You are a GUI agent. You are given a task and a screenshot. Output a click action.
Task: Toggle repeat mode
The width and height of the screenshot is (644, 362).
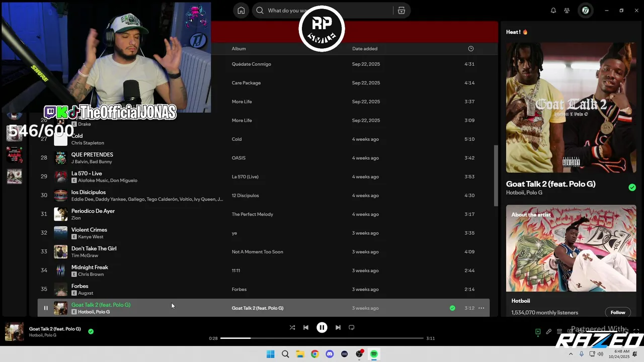pyautogui.click(x=352, y=327)
